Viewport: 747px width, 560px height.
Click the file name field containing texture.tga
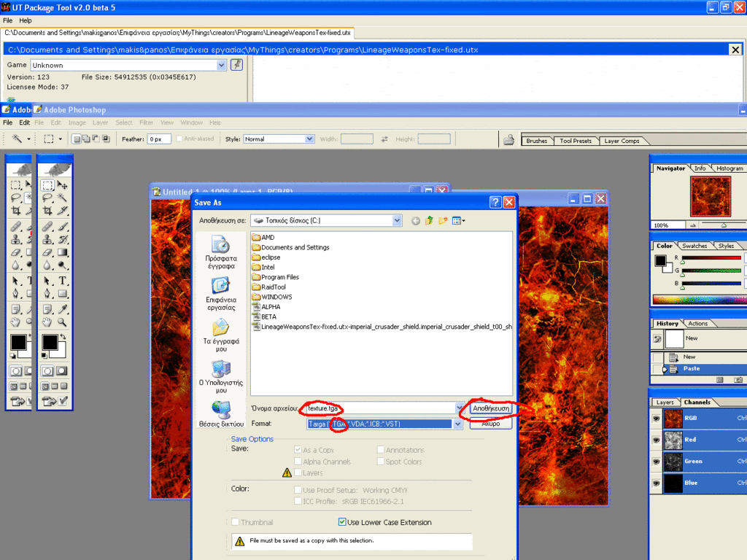pyautogui.click(x=379, y=408)
